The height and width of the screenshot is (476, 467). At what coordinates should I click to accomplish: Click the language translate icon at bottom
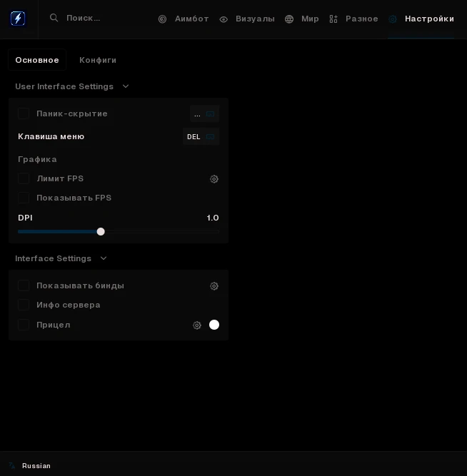[12, 465]
